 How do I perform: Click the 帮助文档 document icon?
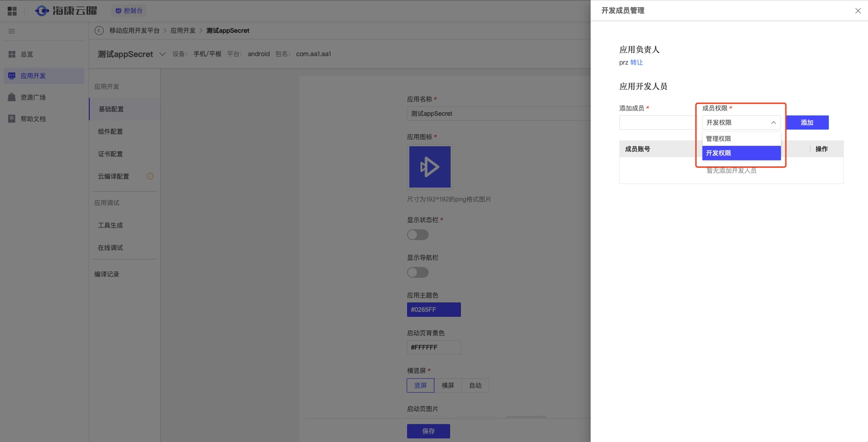12,118
